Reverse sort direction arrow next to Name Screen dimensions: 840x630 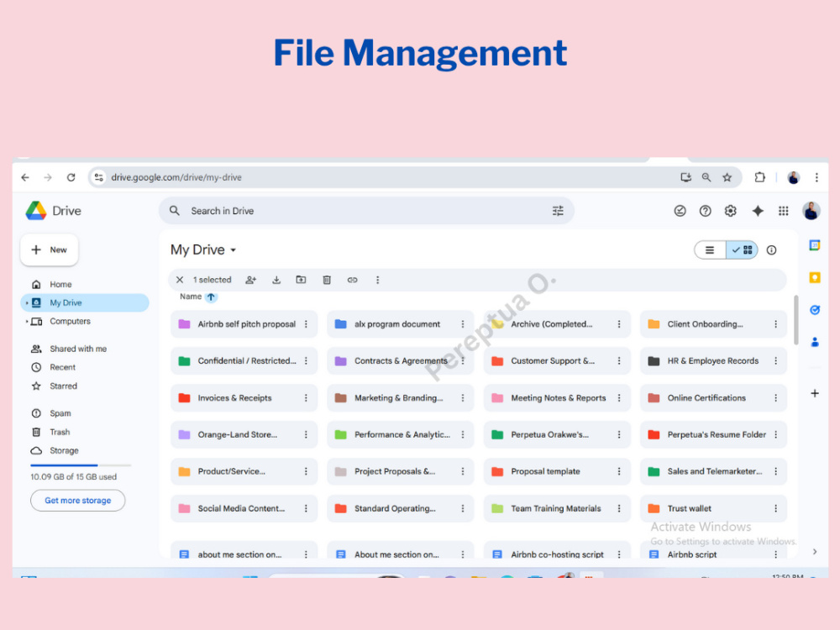coord(211,297)
